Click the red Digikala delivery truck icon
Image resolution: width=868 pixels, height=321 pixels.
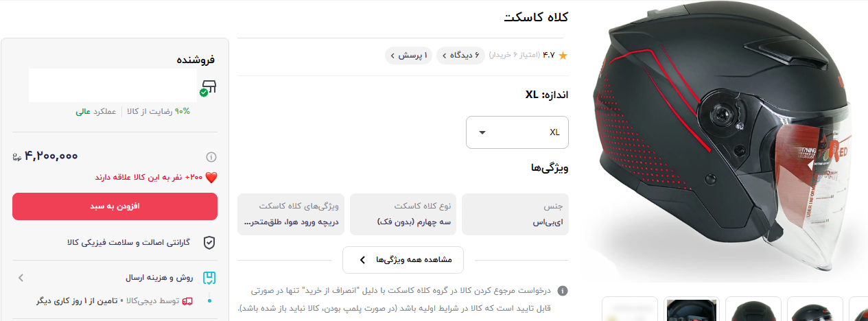(x=187, y=301)
